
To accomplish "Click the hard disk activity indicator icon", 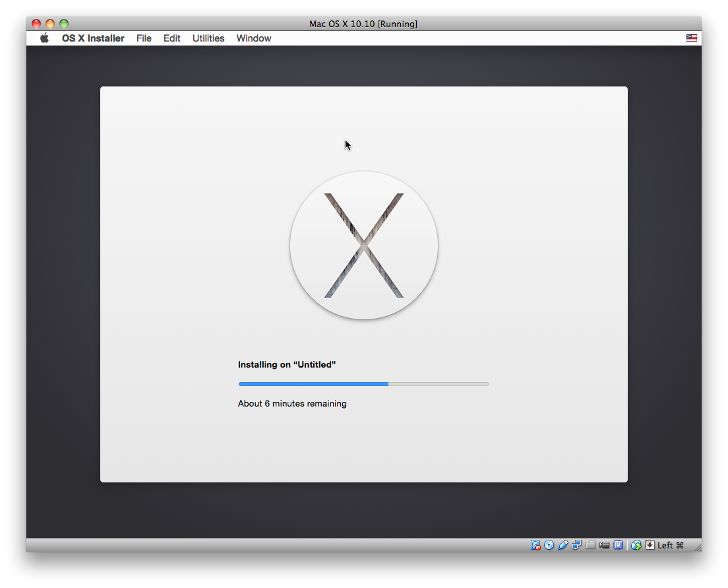I will [x=535, y=545].
